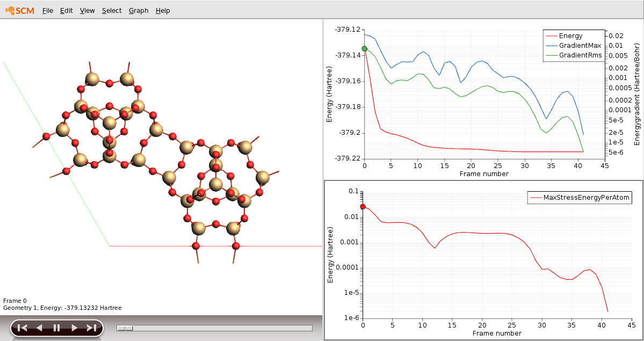Click the green marker on the energy plot
The height and width of the screenshot is (341, 644).
point(365,48)
